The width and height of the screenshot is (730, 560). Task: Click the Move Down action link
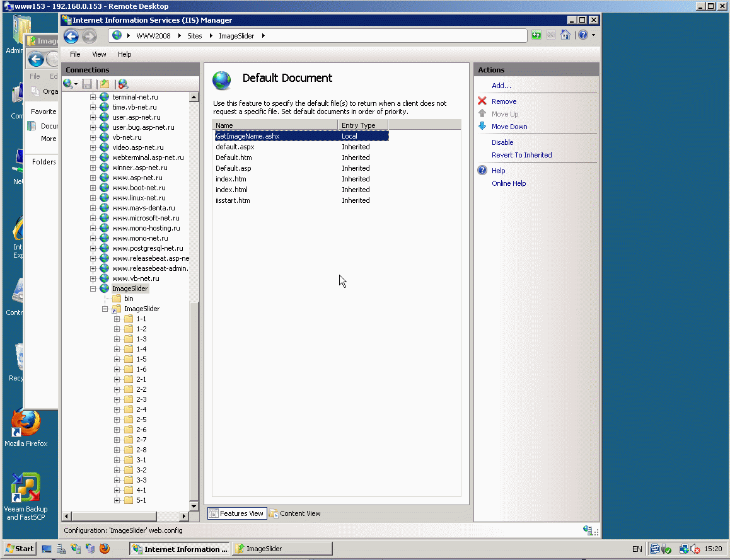[509, 126]
